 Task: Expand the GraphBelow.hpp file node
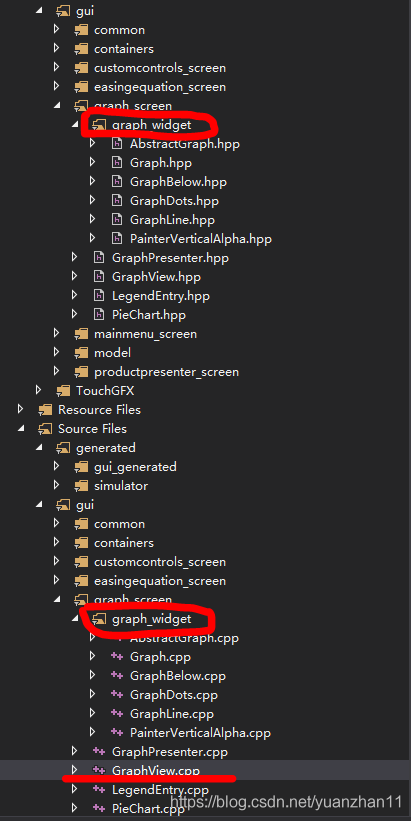click(93, 182)
